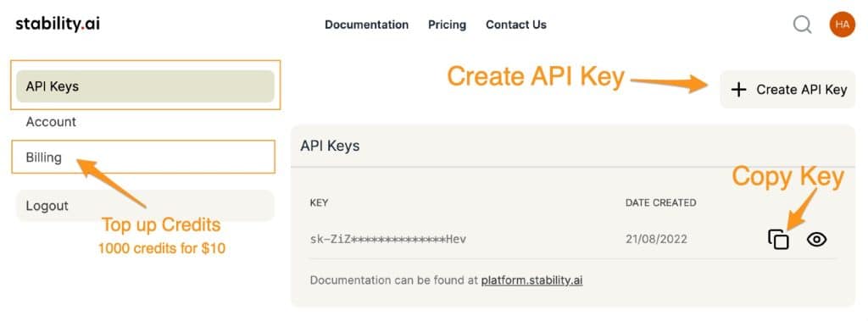Viewport: 868px width, 321px height.
Task: Reveal the key using the eye icon
Action: pos(816,239)
